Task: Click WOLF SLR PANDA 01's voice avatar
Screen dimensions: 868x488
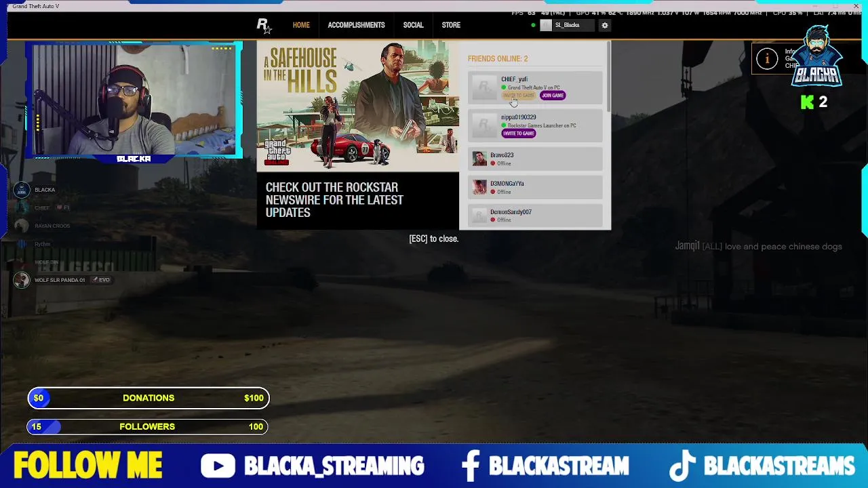Action: click(x=22, y=280)
